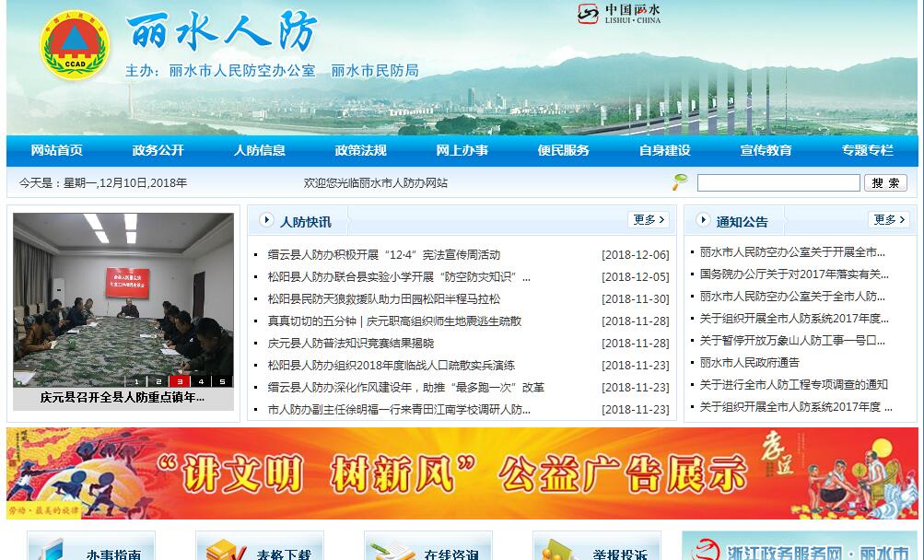Open news 松阳县人防办联合县实验小学开展“防空防灾知识”

[x=399, y=276]
